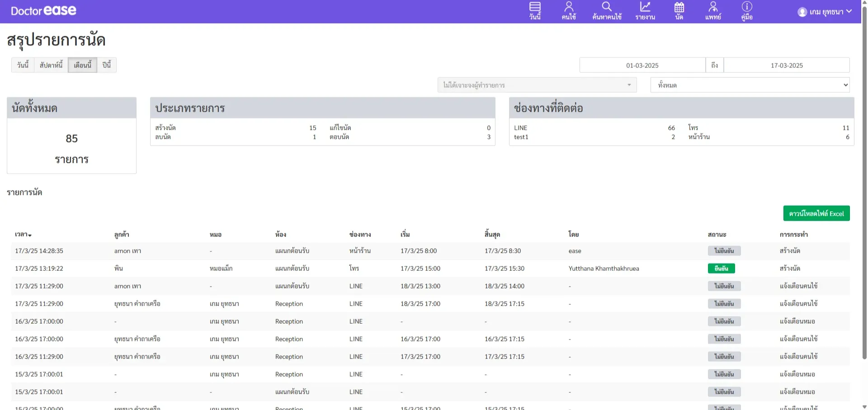Image resolution: width=868 pixels, height=410 pixels.
Task: Open the Manual (คู่มือ) info icon
Action: click(x=747, y=7)
